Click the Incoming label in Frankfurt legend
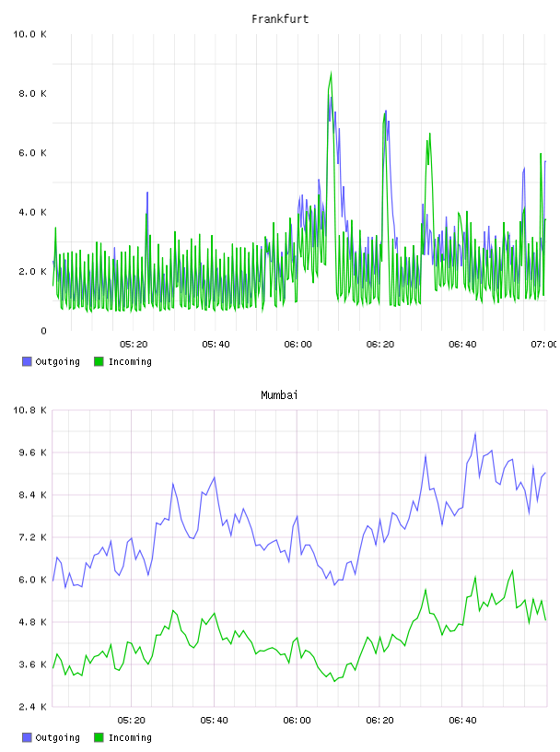 pos(130,362)
